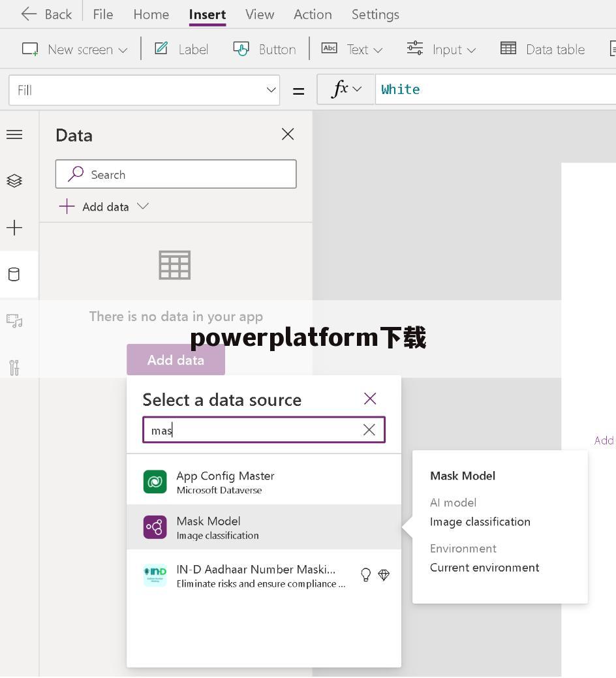Viewport: 616px width, 678px height.
Task: Insert a Data table
Action: pyautogui.click(x=542, y=50)
